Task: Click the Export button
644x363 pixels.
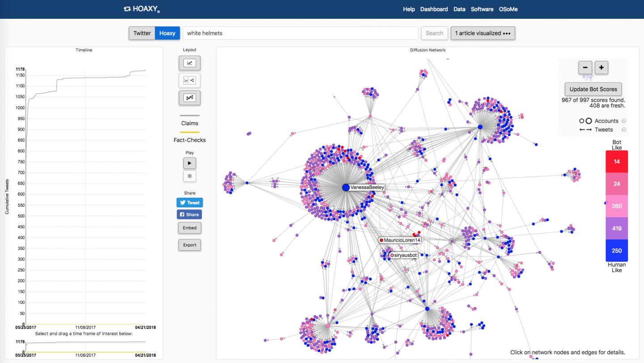Action: [190, 245]
